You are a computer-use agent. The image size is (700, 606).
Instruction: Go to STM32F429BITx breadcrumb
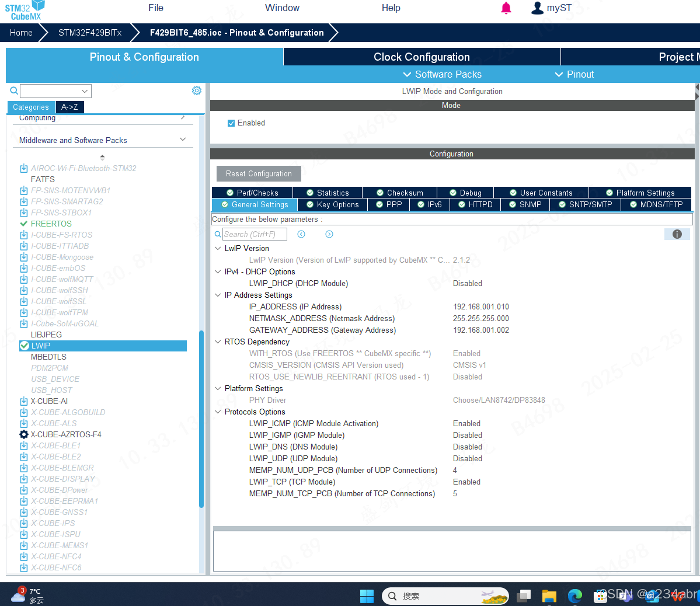(90, 33)
